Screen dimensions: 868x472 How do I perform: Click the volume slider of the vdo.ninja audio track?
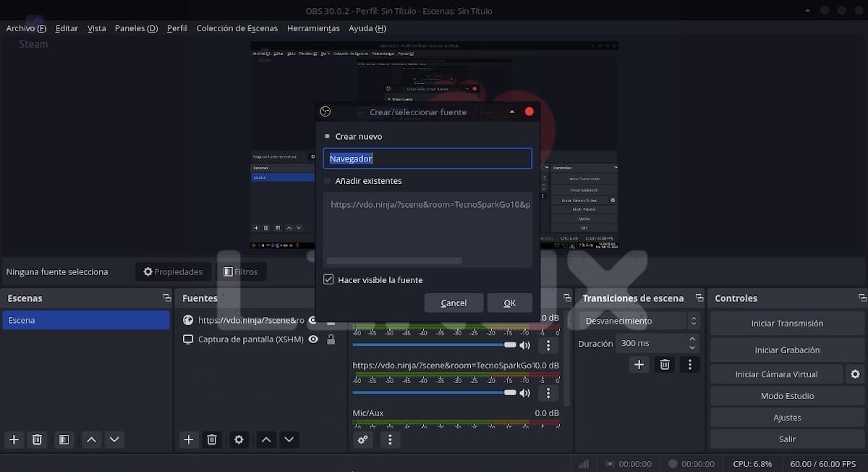point(434,393)
